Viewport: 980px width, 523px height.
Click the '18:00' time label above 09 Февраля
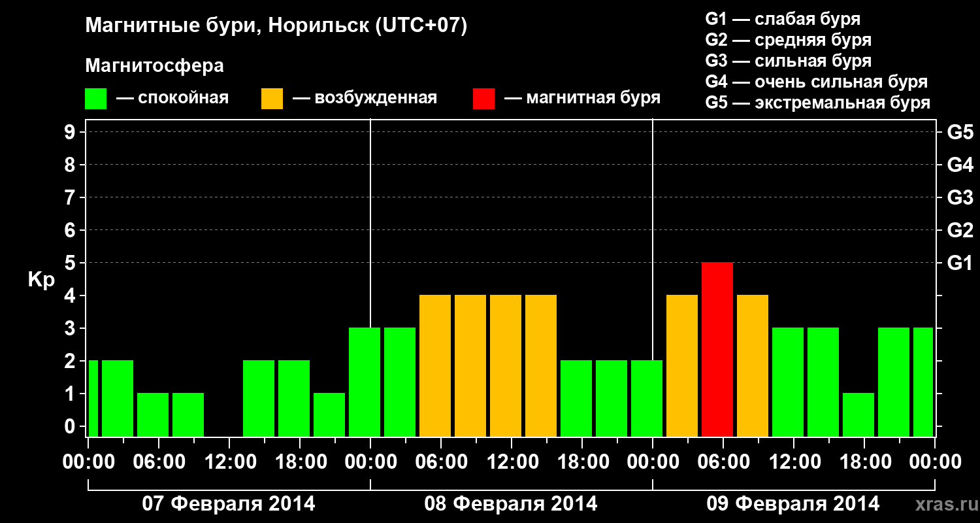click(x=864, y=462)
